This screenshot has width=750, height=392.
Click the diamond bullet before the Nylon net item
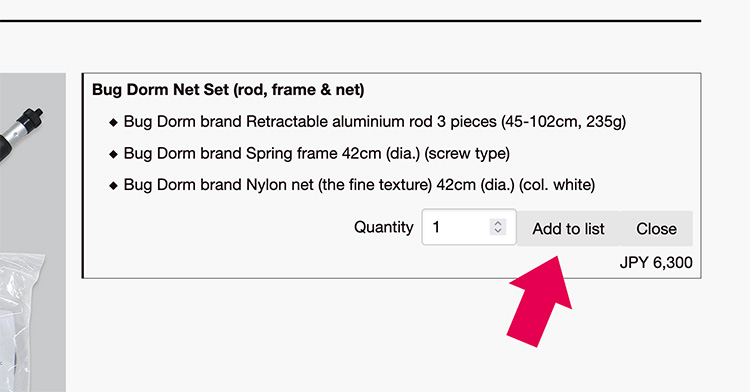point(113,185)
